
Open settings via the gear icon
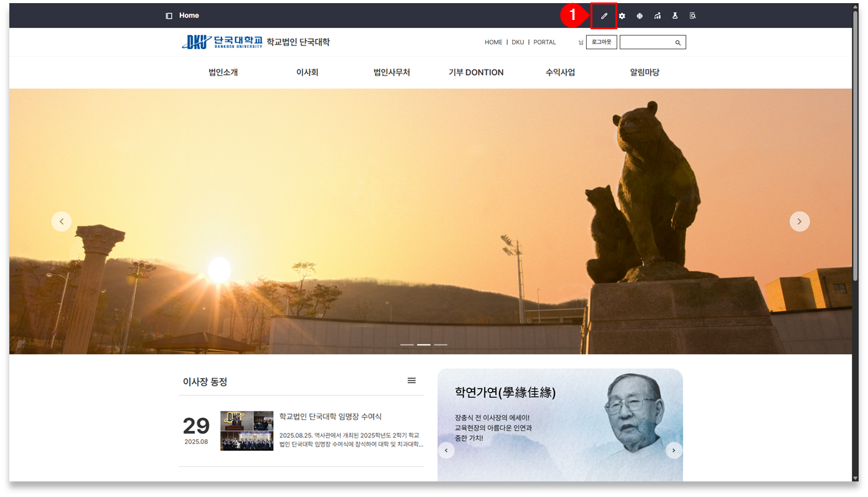(x=622, y=16)
